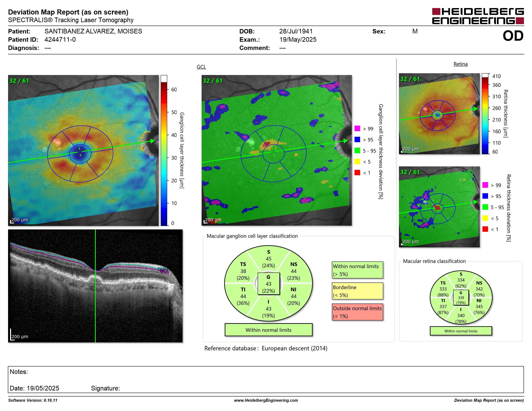Click the OCT B-scan cross-section image
The height and width of the screenshot is (411, 532).
click(95, 286)
